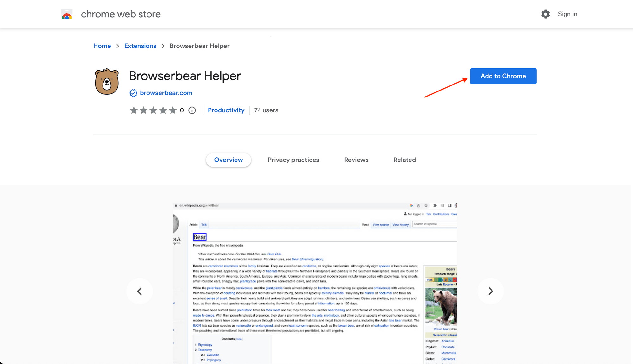Click the Productivity category link
Image resolution: width=633 pixels, height=364 pixels.
click(226, 110)
